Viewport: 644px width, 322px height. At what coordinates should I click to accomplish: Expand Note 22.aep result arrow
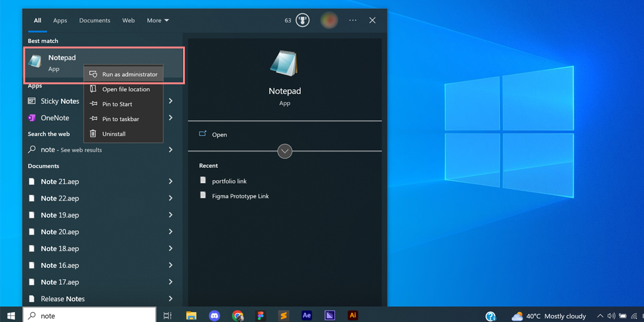(x=171, y=198)
